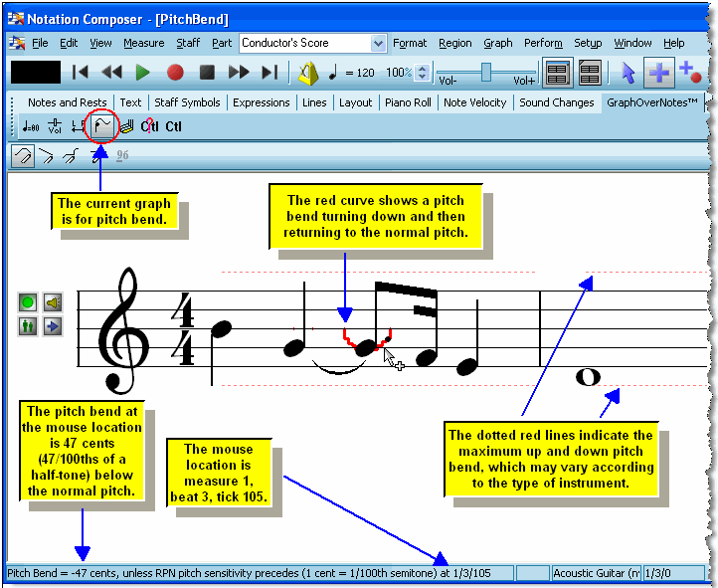Screen dimensions: 718x588
Task: Click the Add mode plus icon
Action: tap(657, 73)
